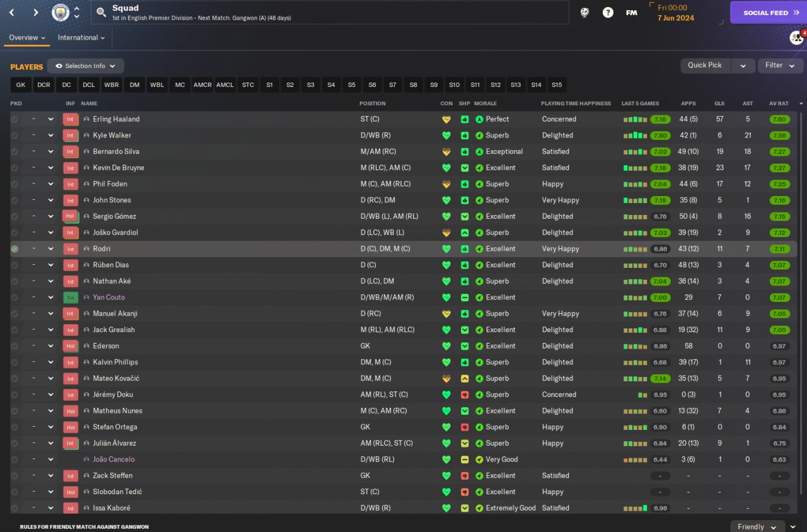Click Stefan Ortega's Hol status badge

click(70, 427)
